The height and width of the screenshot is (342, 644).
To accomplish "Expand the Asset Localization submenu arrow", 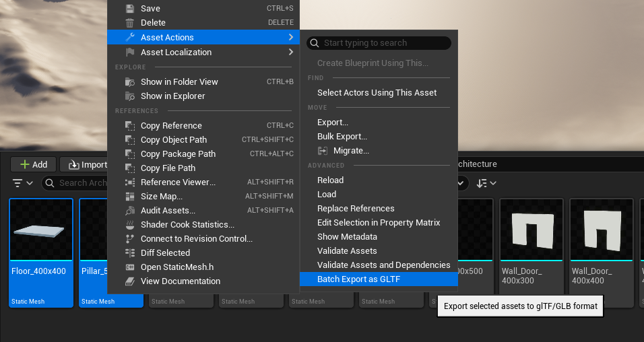I will coord(290,53).
